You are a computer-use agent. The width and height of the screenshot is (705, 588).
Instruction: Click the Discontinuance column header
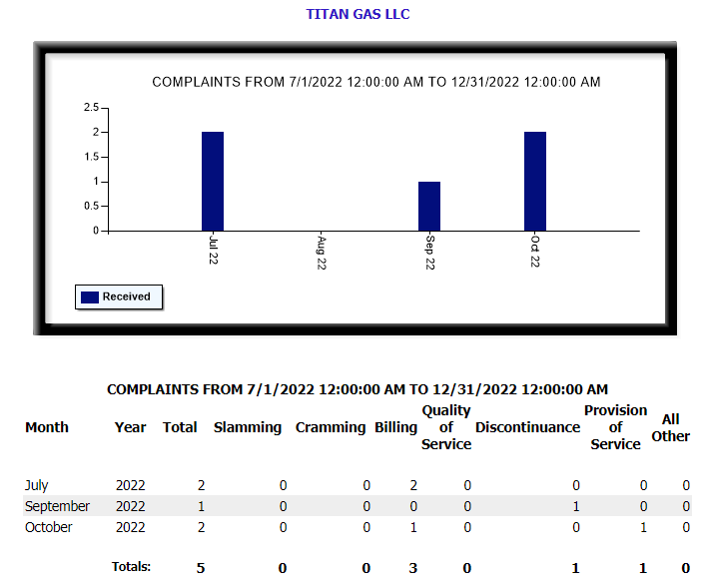pos(528,427)
